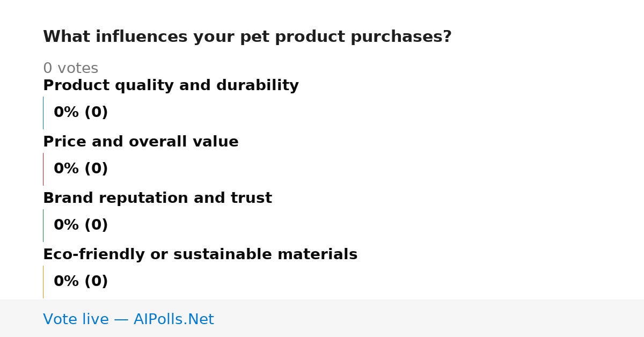This screenshot has height=337, width=644.
Task: Click the poll title about pet product purchases
Action: 247,37
